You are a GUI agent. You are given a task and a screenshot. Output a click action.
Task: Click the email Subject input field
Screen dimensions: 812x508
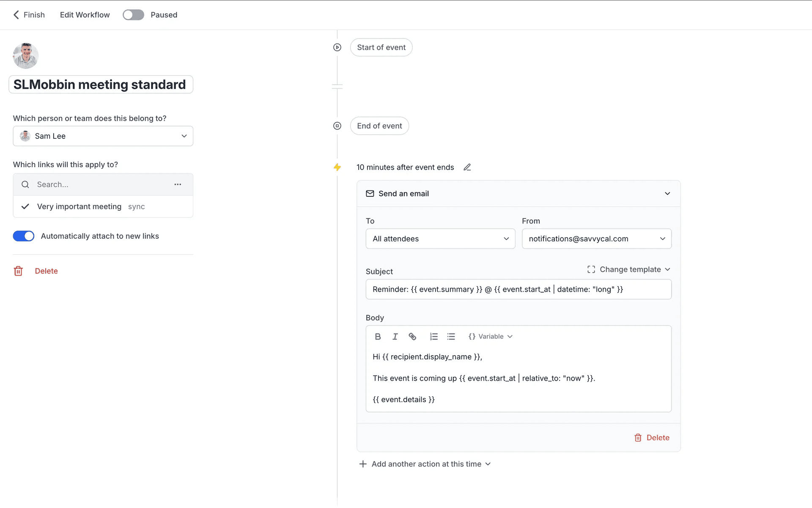[x=518, y=290]
